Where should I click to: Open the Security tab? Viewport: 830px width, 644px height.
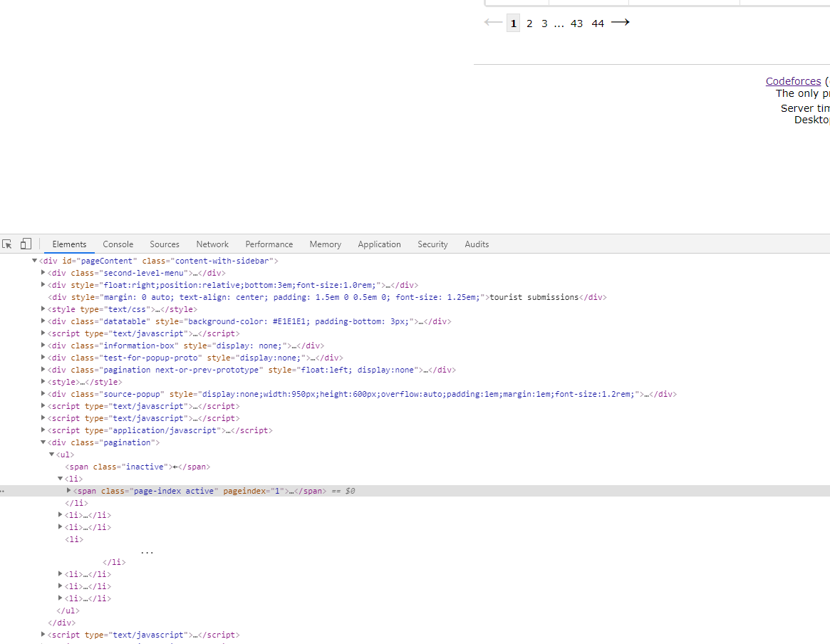432,244
